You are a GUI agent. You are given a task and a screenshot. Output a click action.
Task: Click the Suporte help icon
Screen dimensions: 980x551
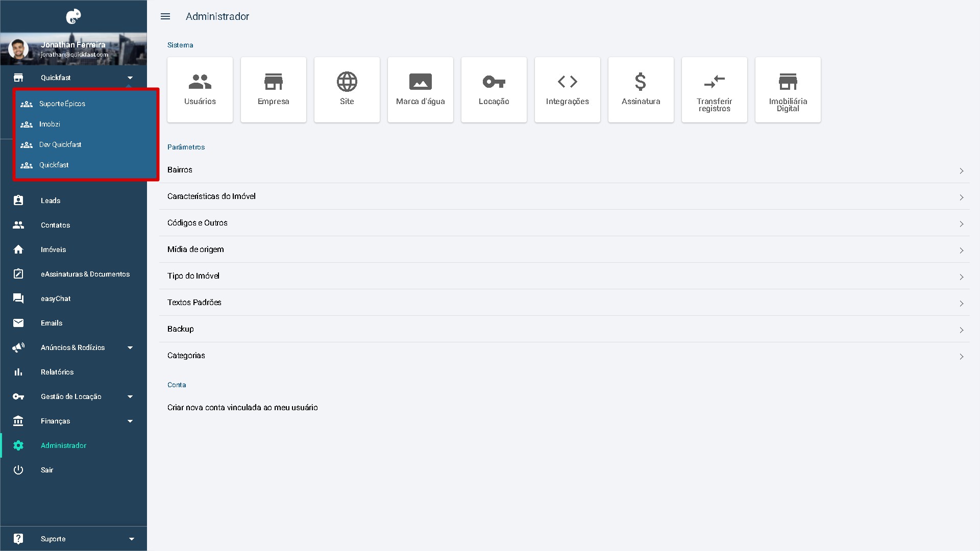[18, 539]
